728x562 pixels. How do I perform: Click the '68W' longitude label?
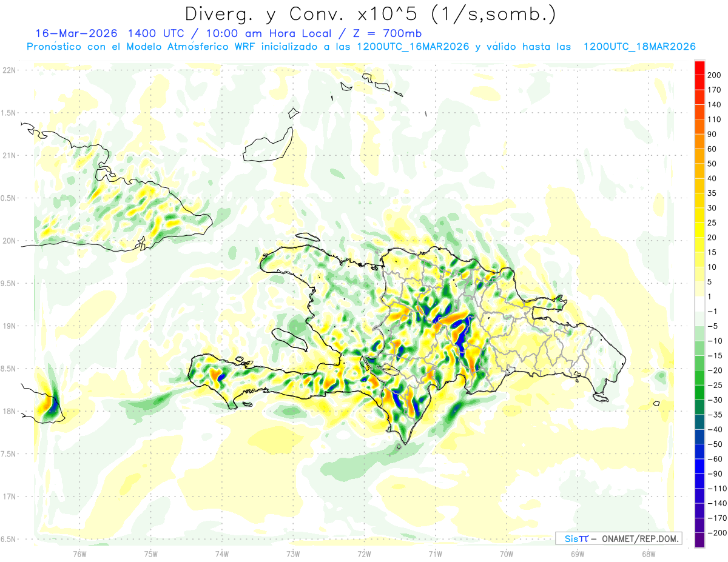tap(648, 554)
